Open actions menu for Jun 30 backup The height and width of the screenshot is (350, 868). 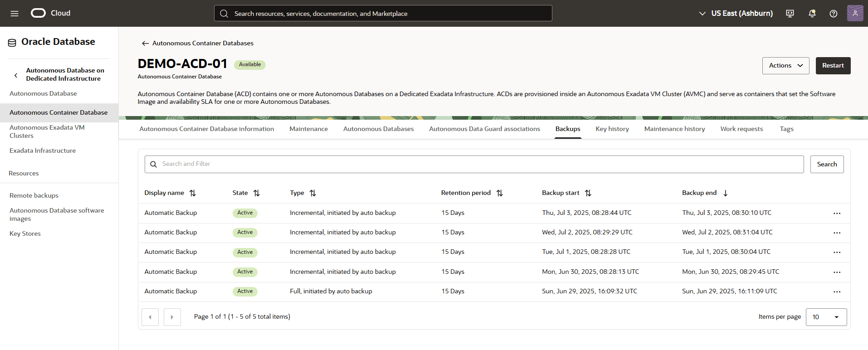(837, 272)
